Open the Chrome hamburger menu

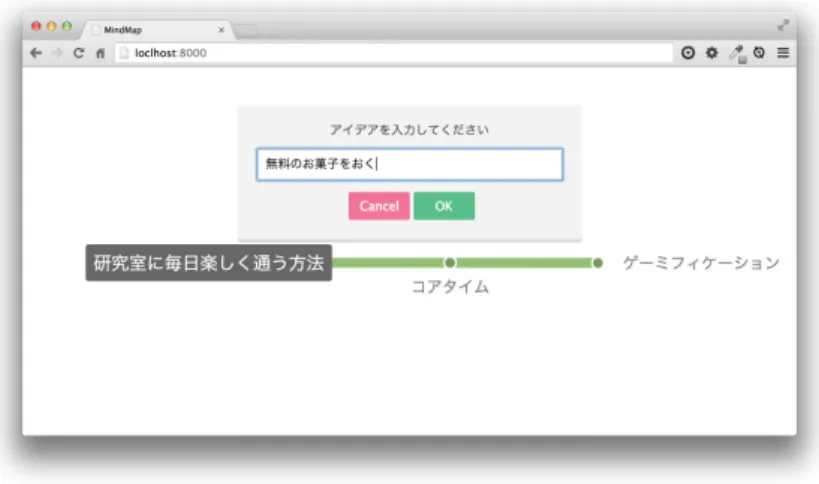783,53
